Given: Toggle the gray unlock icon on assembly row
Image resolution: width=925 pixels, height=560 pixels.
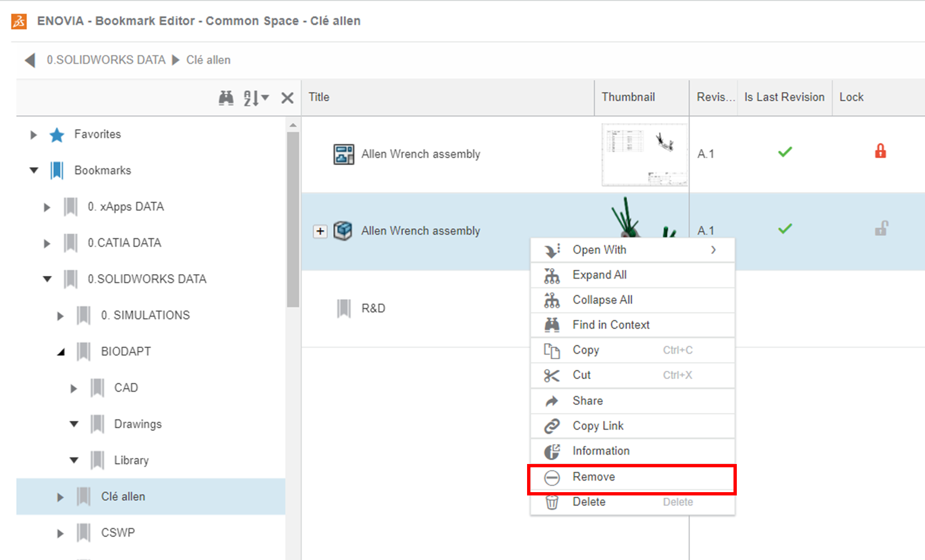Looking at the screenshot, I should tap(881, 228).
